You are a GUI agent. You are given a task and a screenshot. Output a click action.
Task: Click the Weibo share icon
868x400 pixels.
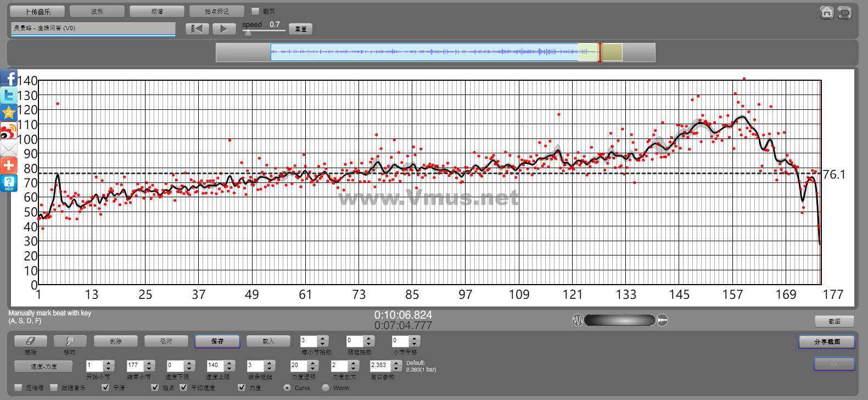[x=9, y=131]
